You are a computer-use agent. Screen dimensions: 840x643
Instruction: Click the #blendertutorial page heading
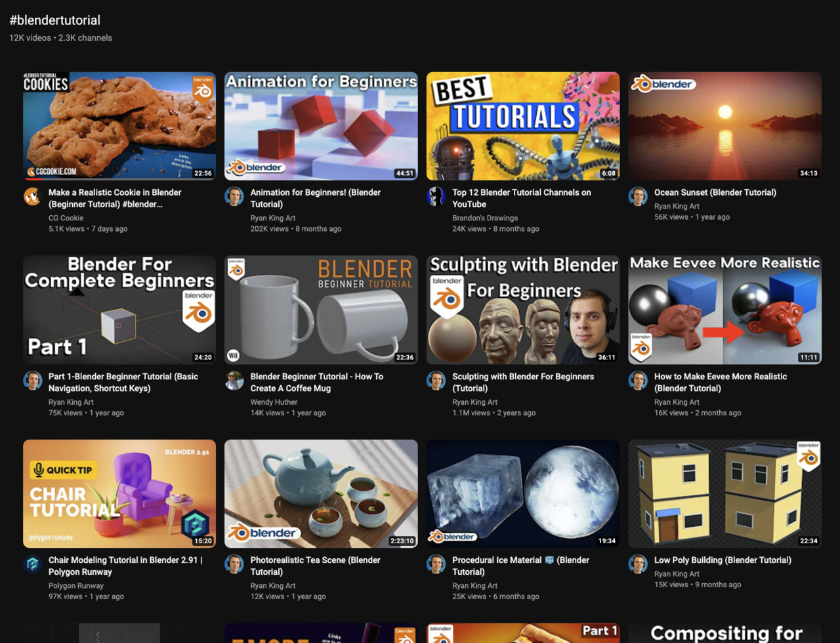(x=55, y=20)
